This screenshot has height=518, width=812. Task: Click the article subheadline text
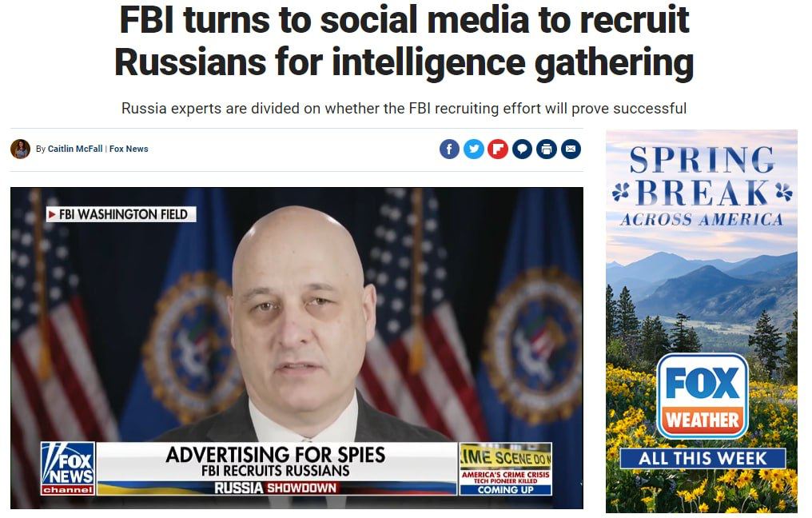(404, 108)
